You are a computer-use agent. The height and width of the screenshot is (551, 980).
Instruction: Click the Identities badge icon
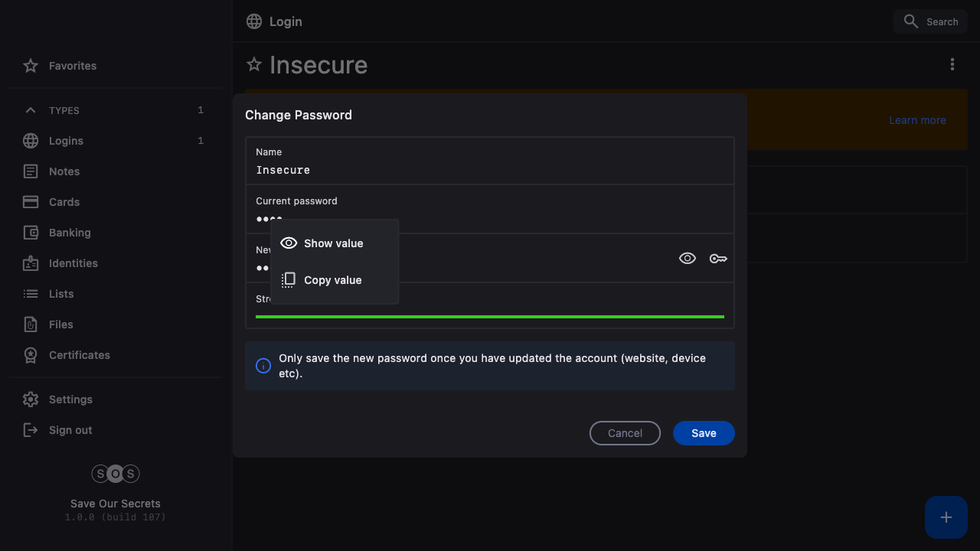31,263
